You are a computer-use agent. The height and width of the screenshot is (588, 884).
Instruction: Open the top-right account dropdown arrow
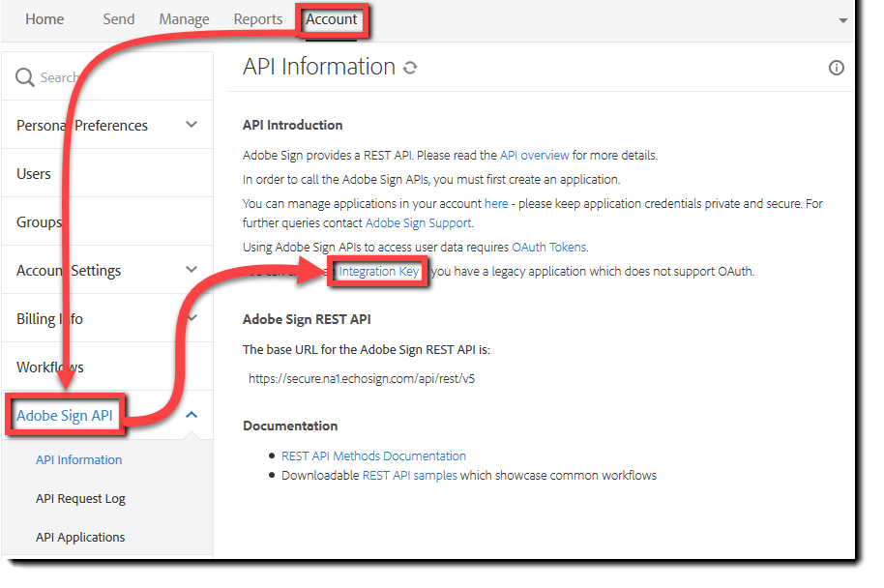[843, 20]
